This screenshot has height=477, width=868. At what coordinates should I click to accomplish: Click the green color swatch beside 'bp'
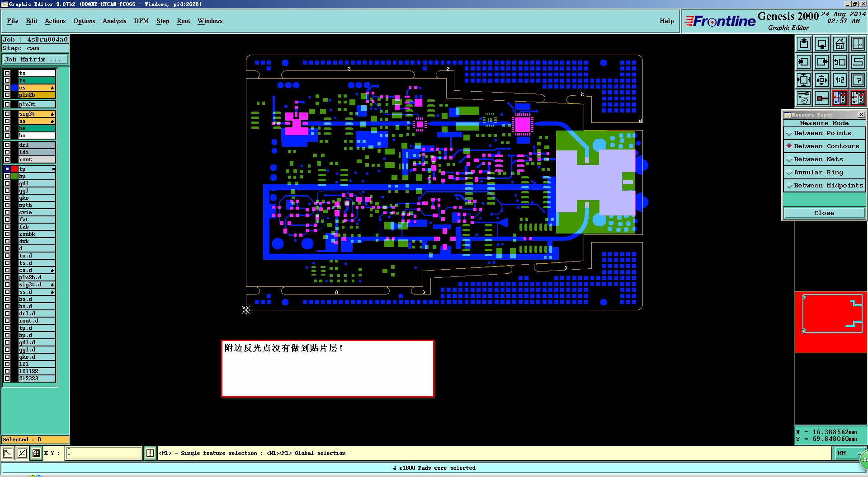pos(14,176)
